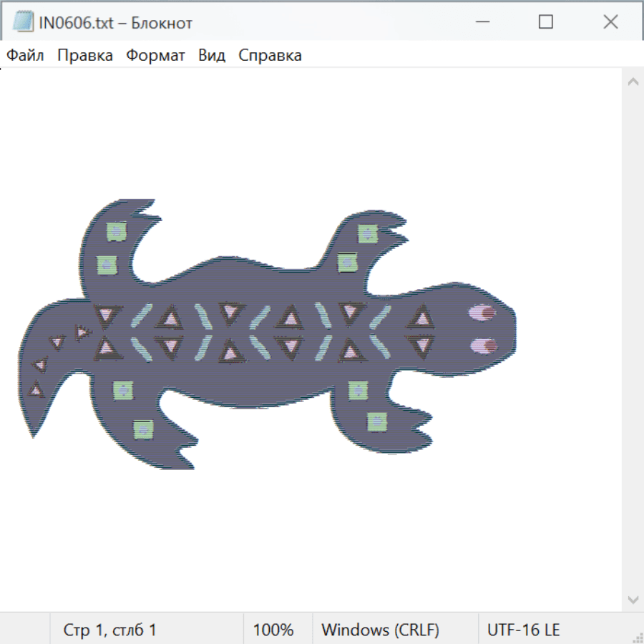Click the UTF-16 LE encoding indicator
Screen dimensions: 644x644
tap(524, 630)
